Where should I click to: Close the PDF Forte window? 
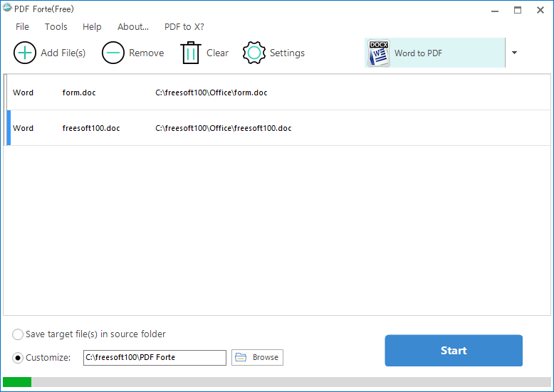click(540, 10)
